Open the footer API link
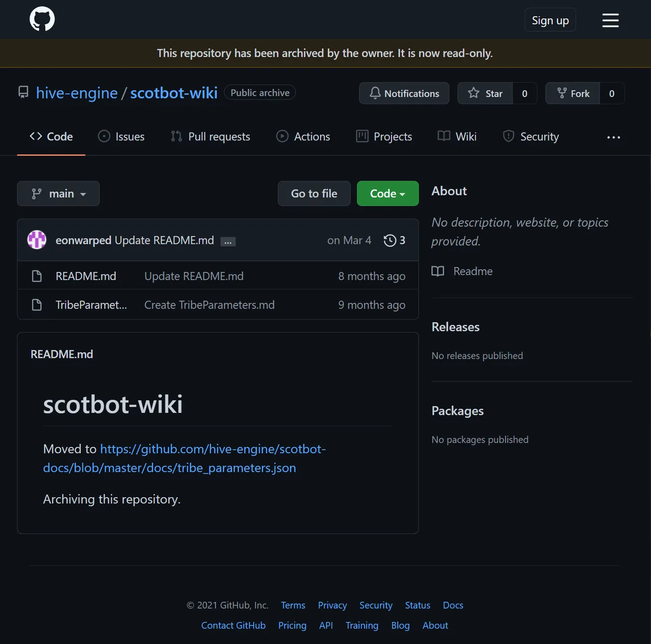Screen dimensions: 651x644 [x=326, y=626]
